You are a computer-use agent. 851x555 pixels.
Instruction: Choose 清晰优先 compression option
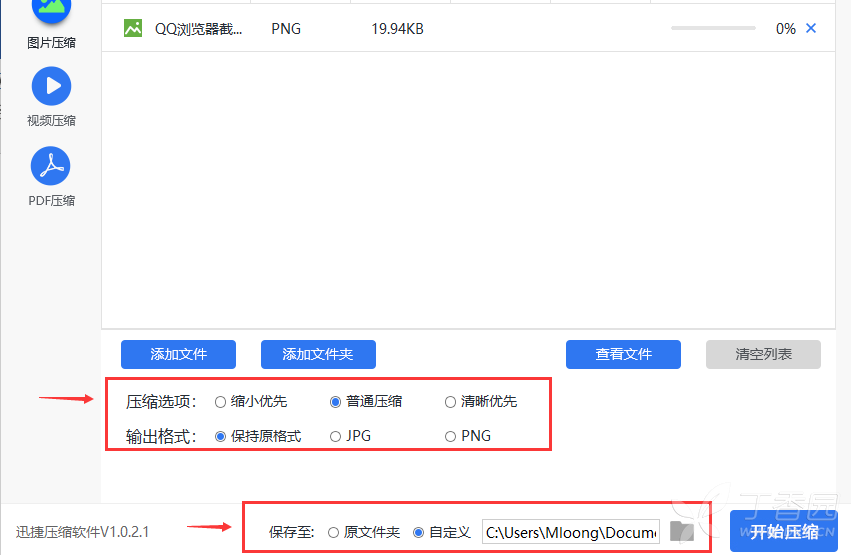coord(450,402)
